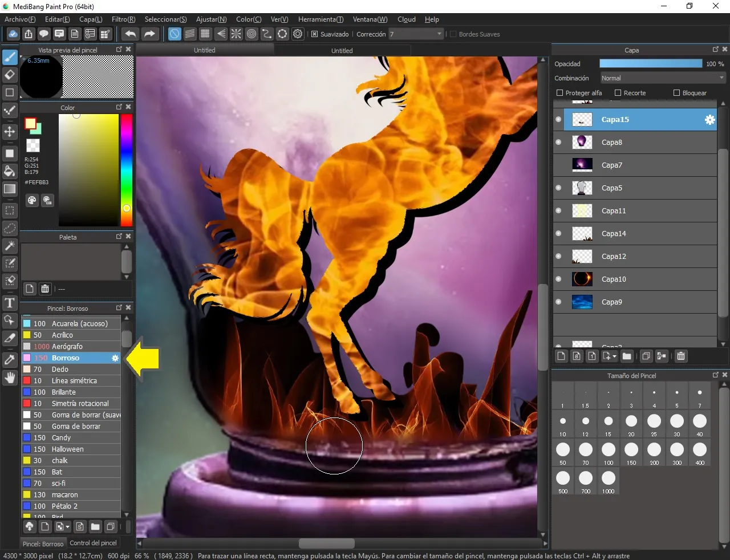Click the Opacidad slider bar

click(651, 64)
